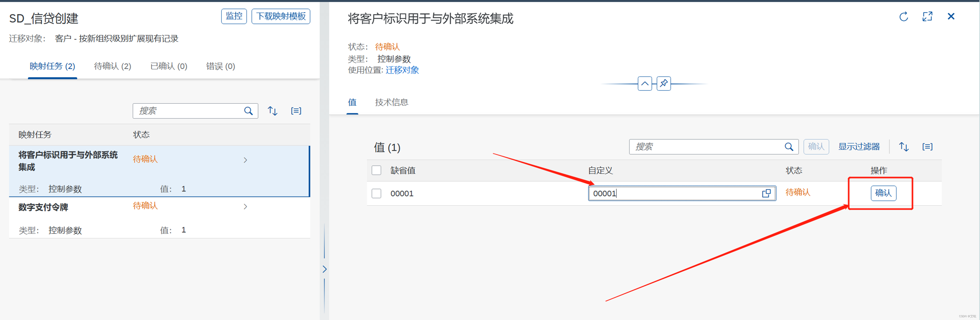The width and height of the screenshot is (980, 320).
Task: Click the 监控 button
Action: click(234, 16)
